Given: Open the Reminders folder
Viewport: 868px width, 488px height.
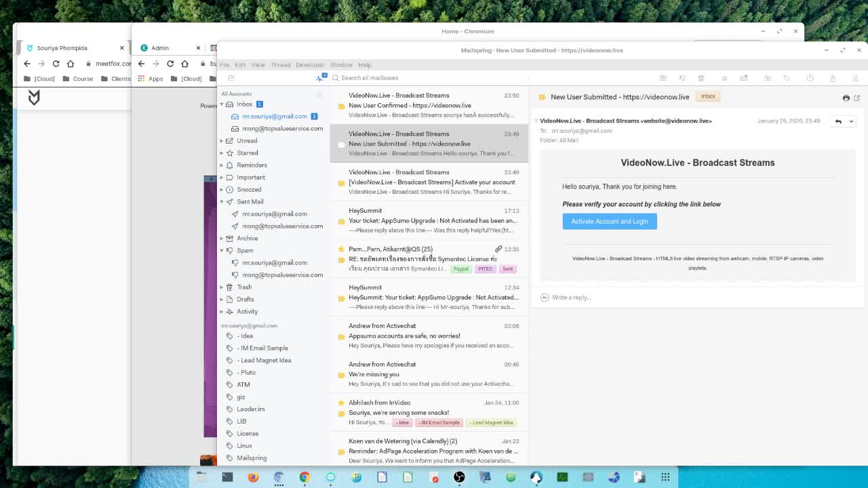Looking at the screenshot, I should (252, 165).
